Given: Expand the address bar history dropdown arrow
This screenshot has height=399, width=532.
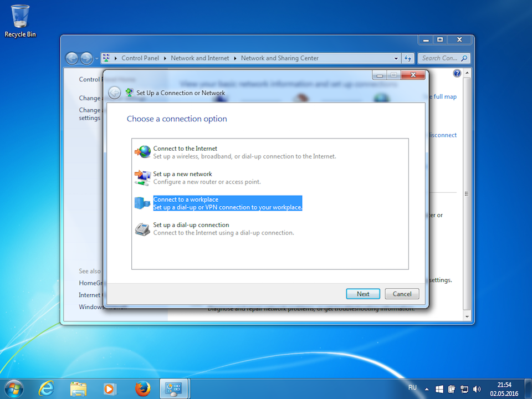Looking at the screenshot, I should pos(396,58).
